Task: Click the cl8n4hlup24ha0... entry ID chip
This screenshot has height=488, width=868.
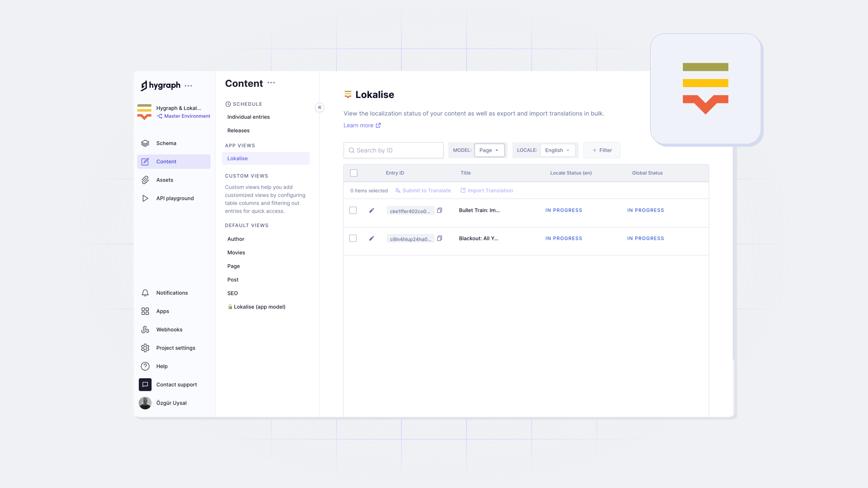Action: coord(410,239)
